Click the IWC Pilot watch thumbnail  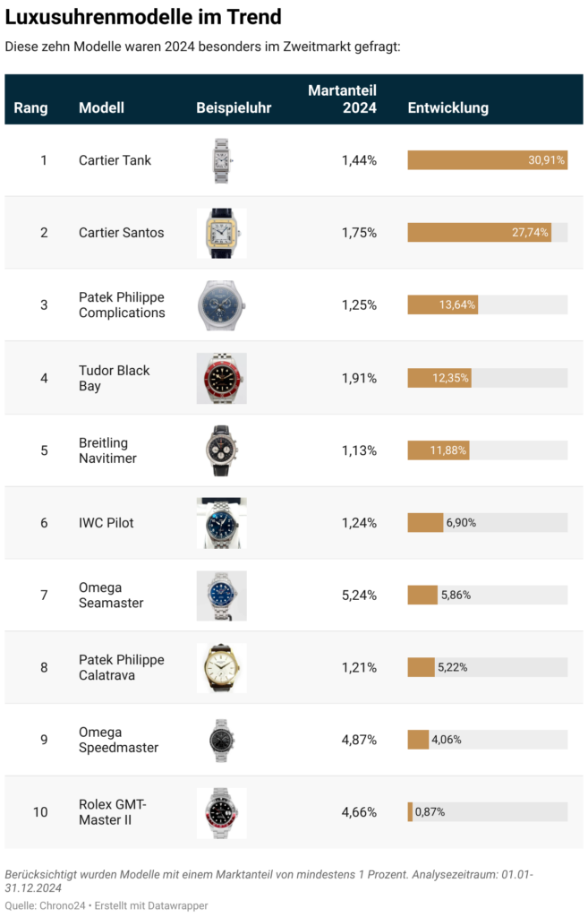222,523
